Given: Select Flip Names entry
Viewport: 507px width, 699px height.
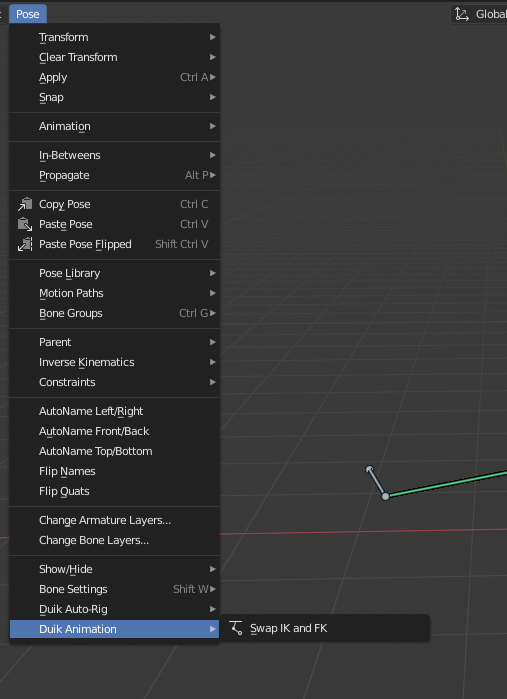Looking at the screenshot, I should (x=115, y=472).
